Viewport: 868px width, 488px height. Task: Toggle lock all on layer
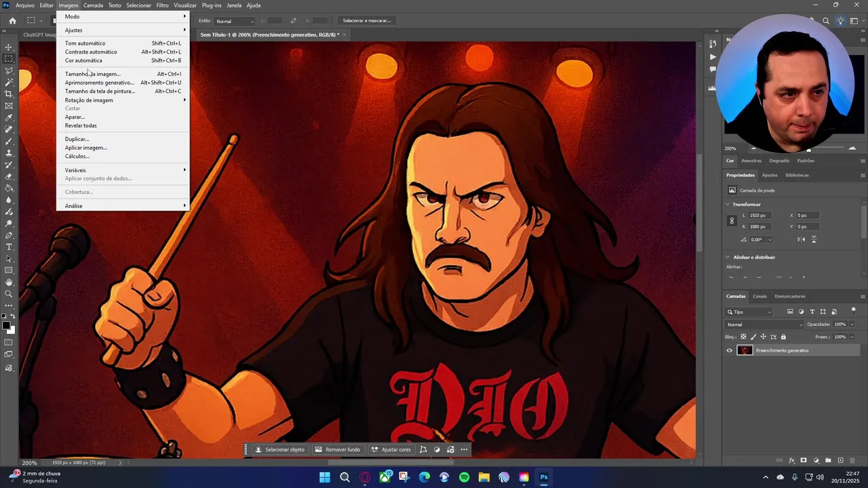click(x=783, y=337)
